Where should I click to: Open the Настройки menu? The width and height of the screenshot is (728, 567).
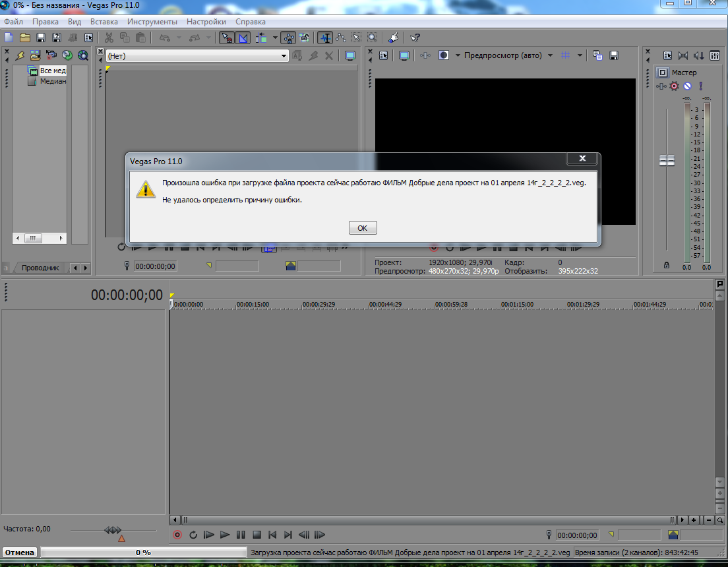coord(206,22)
